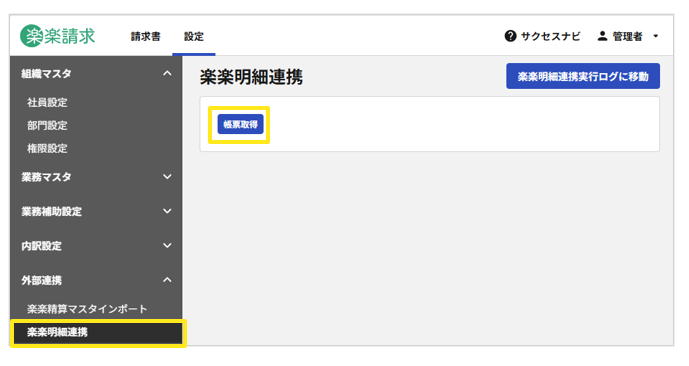Open 社員設定 in the sidebar
The image size is (689, 366).
47,102
